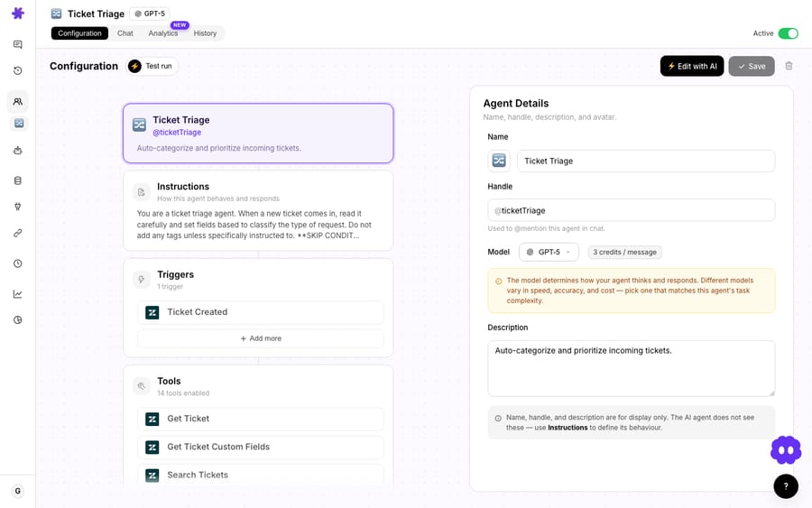Viewport: 812px width, 508px height.
Task: Click Zendesk icon on Search Tickets row
Action: click(x=152, y=476)
